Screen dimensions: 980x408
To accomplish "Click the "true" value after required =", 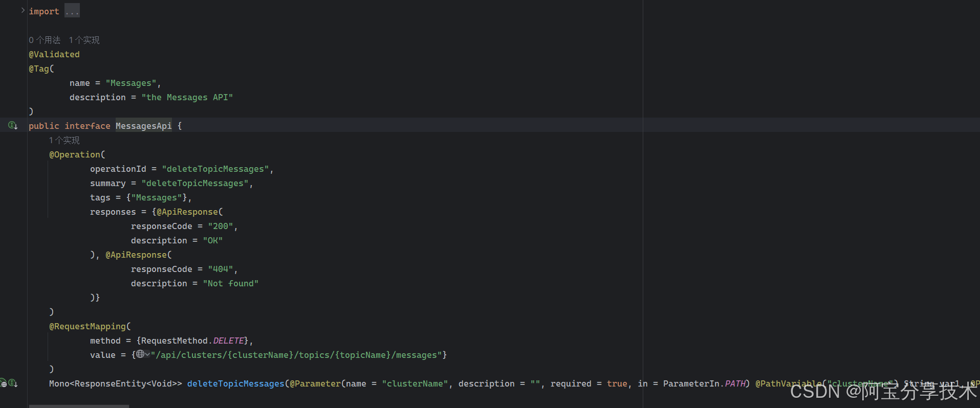I will pos(617,383).
